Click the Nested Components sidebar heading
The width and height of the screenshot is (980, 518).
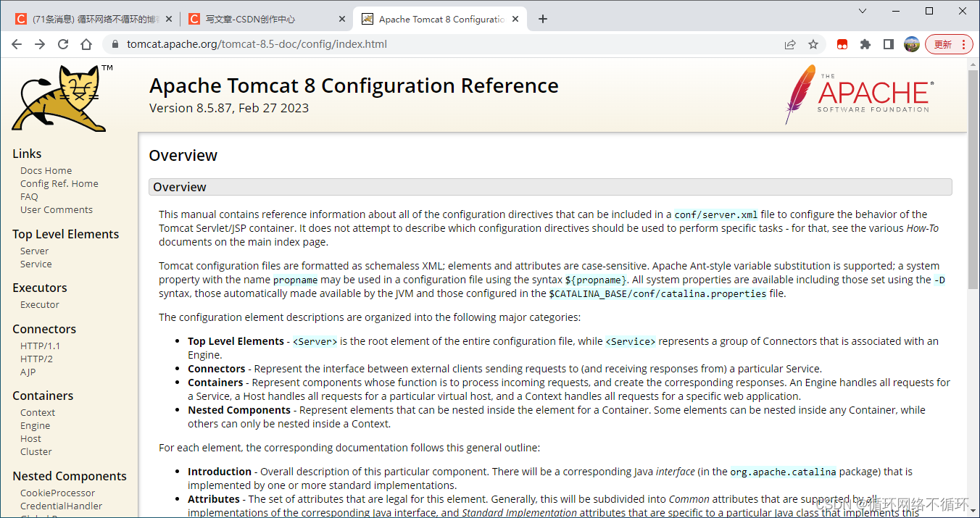[x=70, y=476]
